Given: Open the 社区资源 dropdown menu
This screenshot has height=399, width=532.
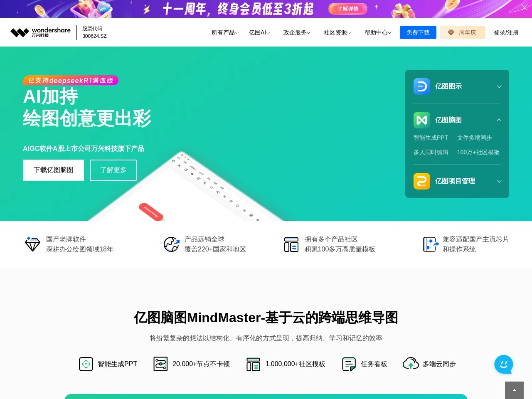Looking at the screenshot, I should [x=337, y=32].
